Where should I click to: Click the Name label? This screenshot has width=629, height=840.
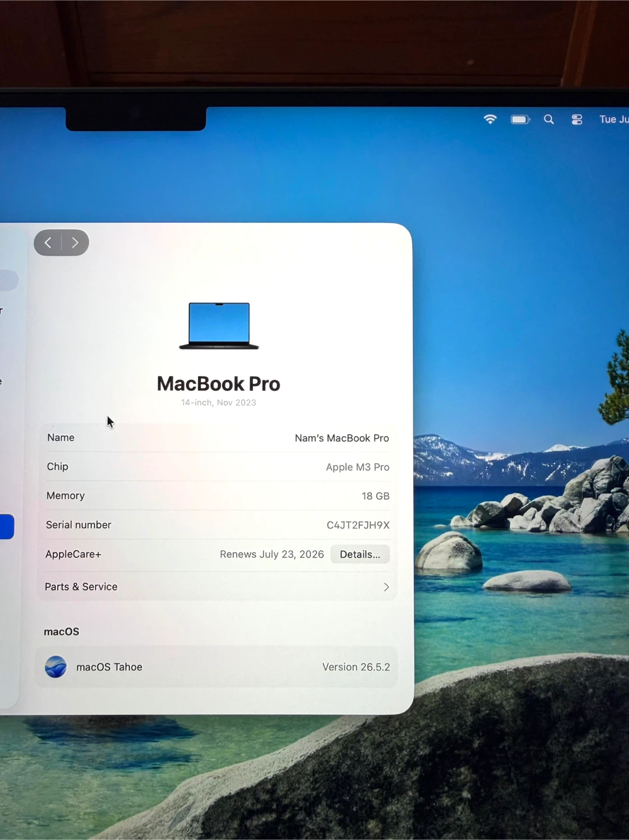61,437
